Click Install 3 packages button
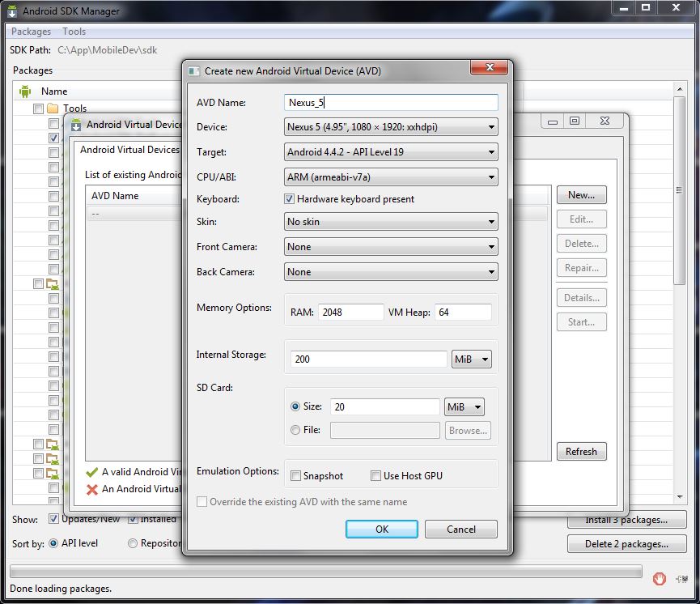This screenshot has height=604, width=700. click(627, 520)
